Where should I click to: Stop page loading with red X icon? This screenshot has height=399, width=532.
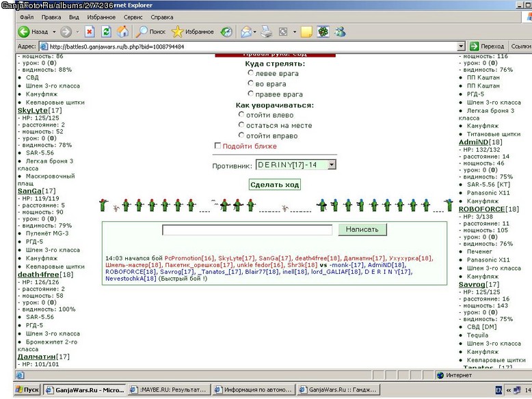(x=89, y=32)
